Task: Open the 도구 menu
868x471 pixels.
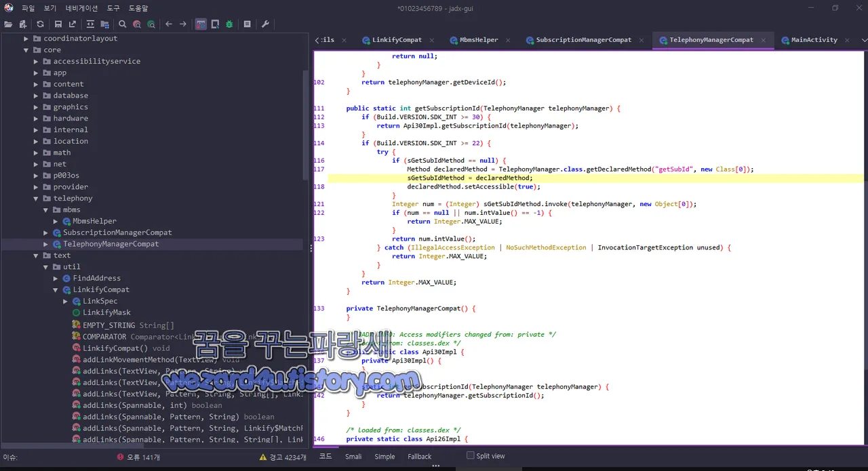Action: [113, 8]
